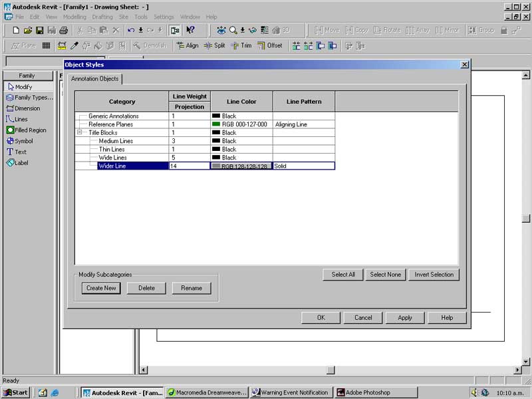Click the zoom magnifier toolbar icon

[x=233, y=30]
